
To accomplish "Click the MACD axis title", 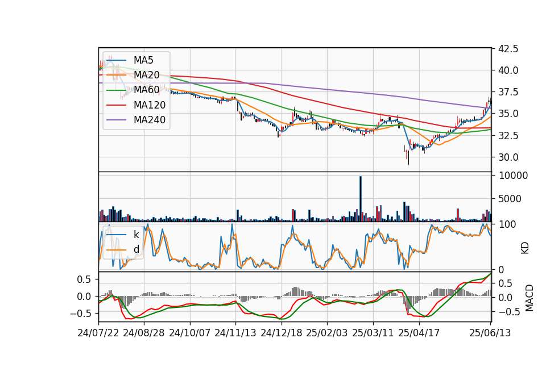I will (x=530, y=298).
